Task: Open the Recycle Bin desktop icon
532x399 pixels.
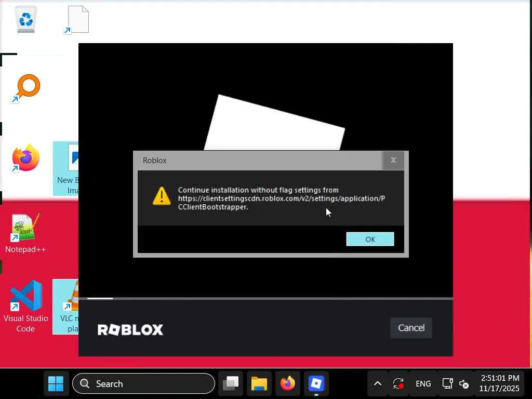Action: point(26,19)
